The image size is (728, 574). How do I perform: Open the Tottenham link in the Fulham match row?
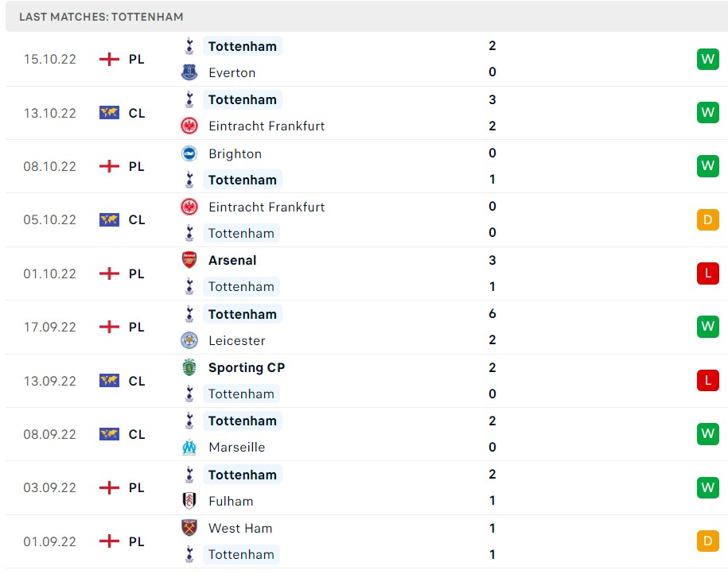[x=243, y=475]
